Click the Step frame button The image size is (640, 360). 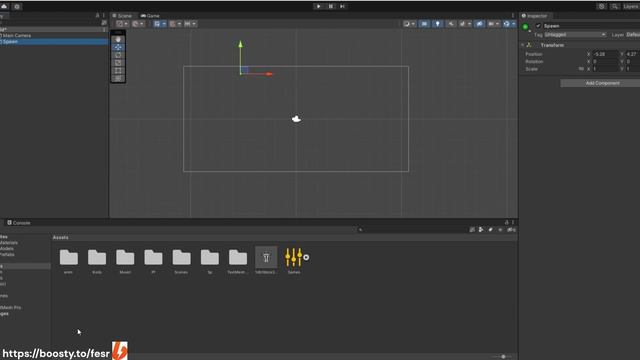tap(342, 6)
